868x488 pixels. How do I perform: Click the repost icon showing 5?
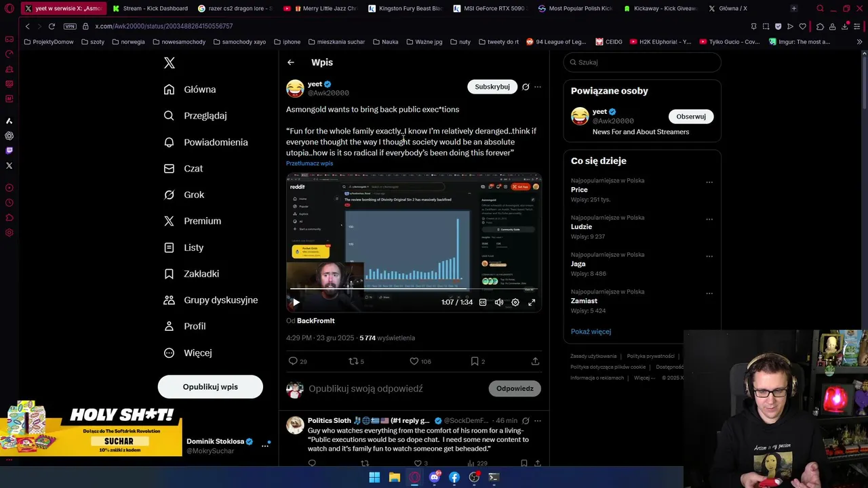point(356,361)
